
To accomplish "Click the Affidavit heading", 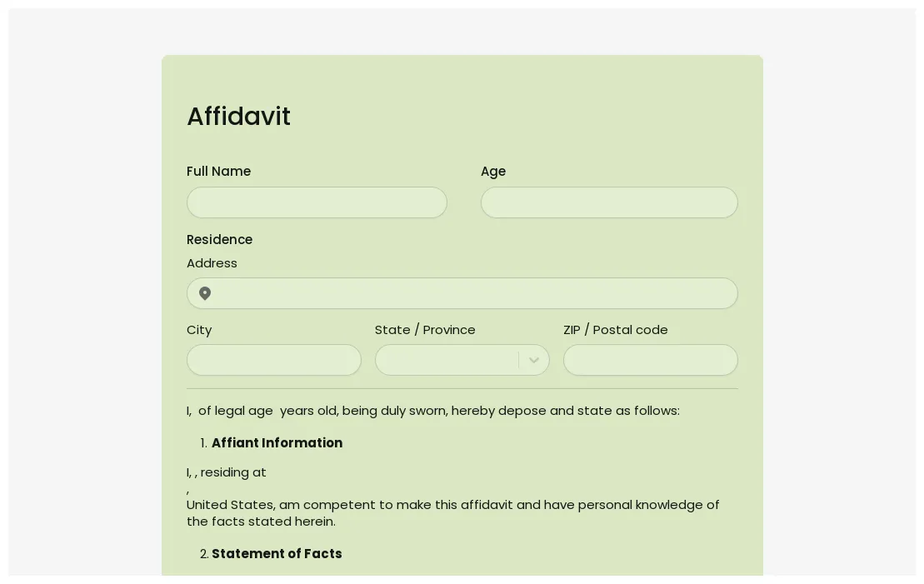I will click(238, 117).
